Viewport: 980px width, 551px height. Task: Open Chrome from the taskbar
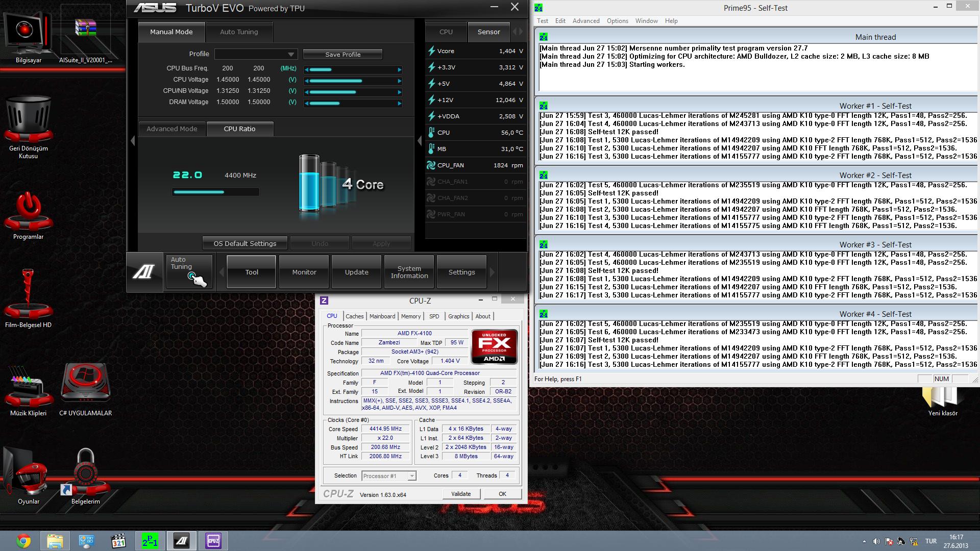pos(23,541)
